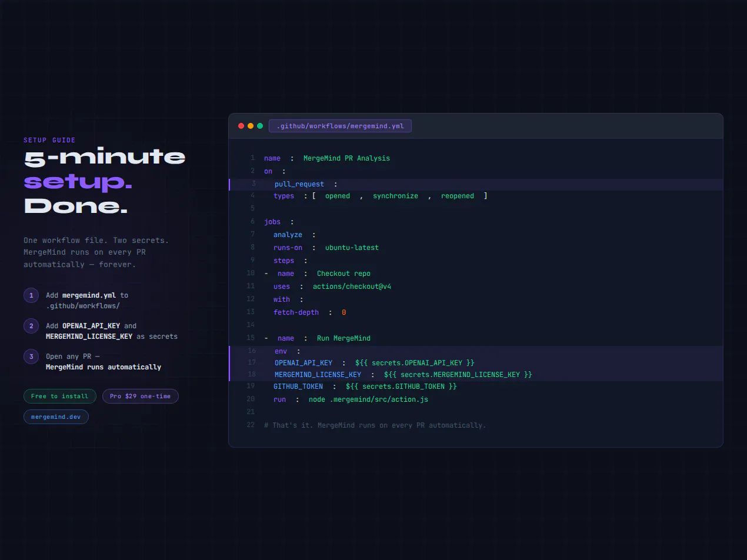Screen dimensions: 747x560
Task: Open the mergemind.dev link
Action: [x=56, y=417]
